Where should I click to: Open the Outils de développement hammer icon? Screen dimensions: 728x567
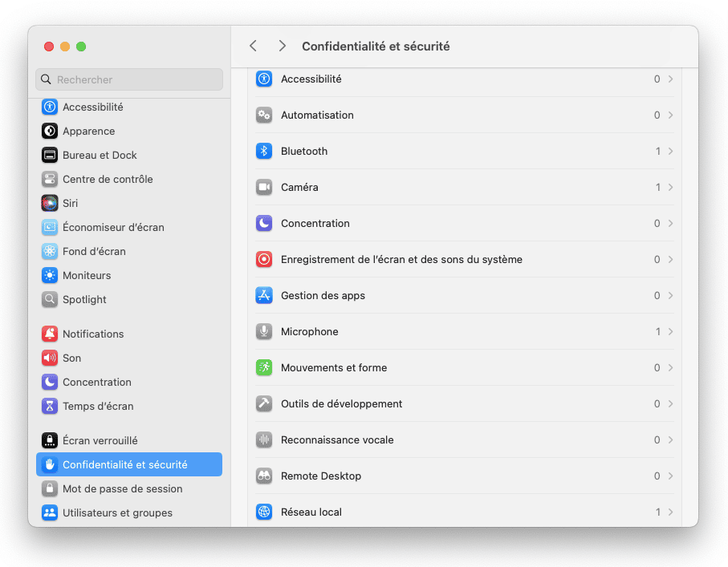tap(264, 403)
